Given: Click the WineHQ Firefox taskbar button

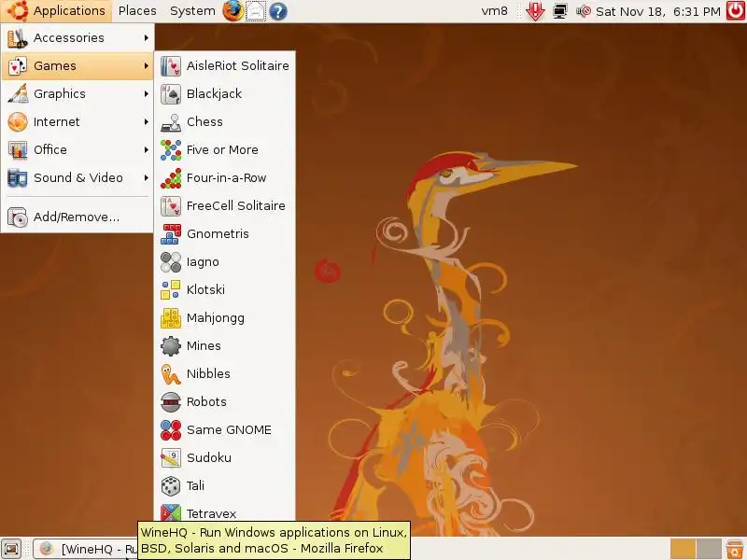Looking at the screenshot, I should (x=86, y=549).
